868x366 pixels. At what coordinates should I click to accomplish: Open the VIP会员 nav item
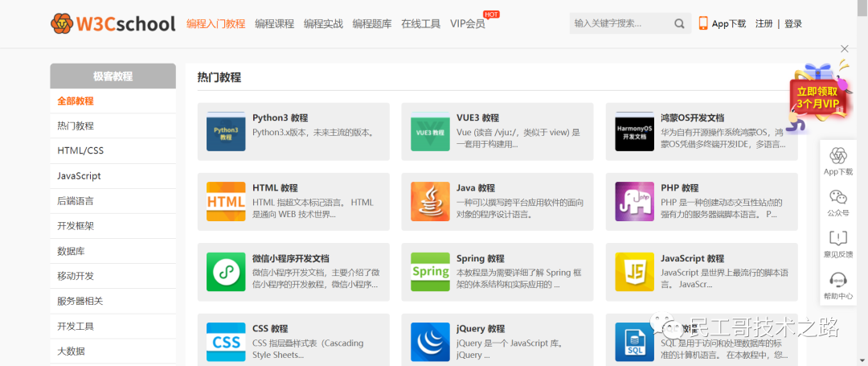point(468,24)
